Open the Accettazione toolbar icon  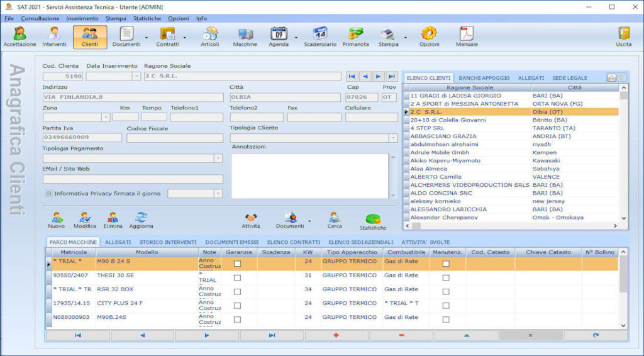(x=19, y=36)
